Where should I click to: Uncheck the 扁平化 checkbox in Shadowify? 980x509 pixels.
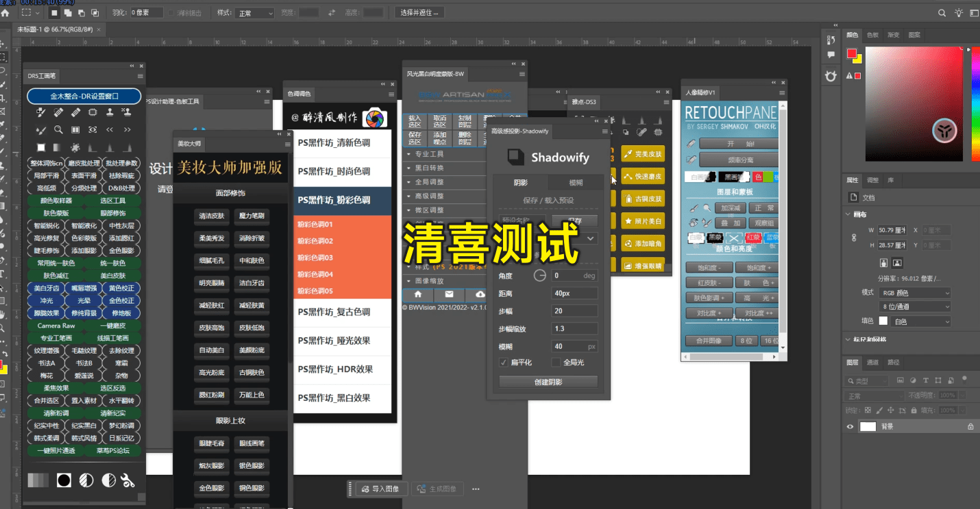click(505, 362)
